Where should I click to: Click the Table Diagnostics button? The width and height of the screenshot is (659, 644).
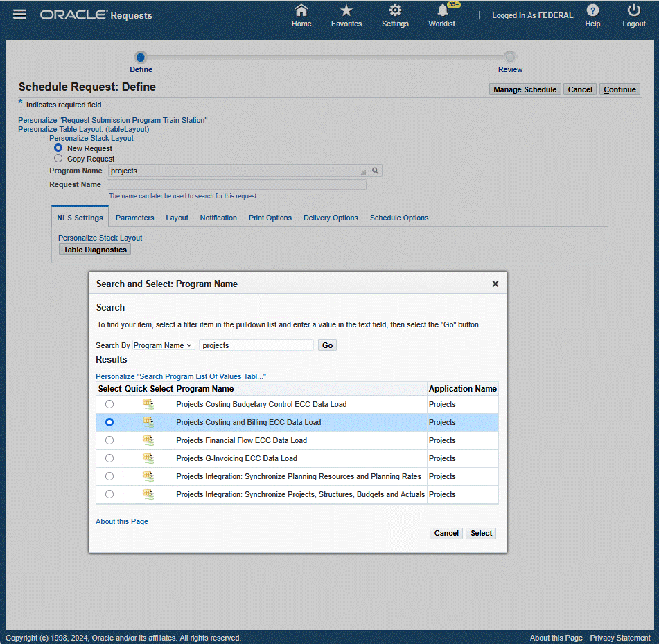(x=95, y=250)
